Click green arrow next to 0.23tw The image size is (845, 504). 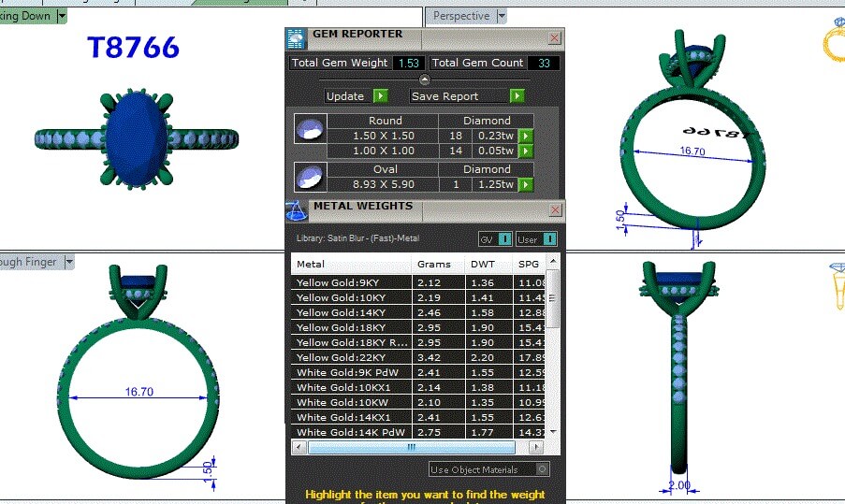(525, 137)
